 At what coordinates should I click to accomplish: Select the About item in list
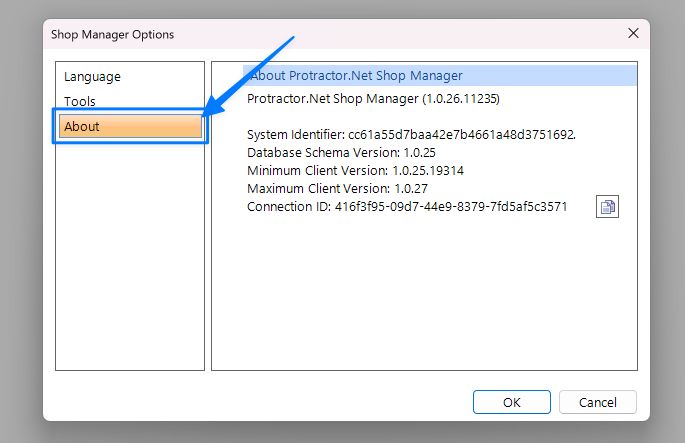pyautogui.click(x=130, y=127)
